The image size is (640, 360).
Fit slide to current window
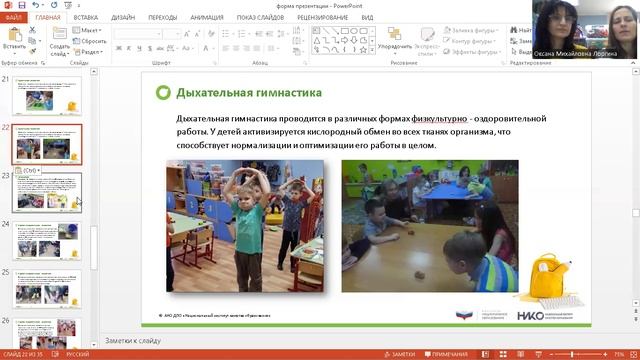pos(634,354)
